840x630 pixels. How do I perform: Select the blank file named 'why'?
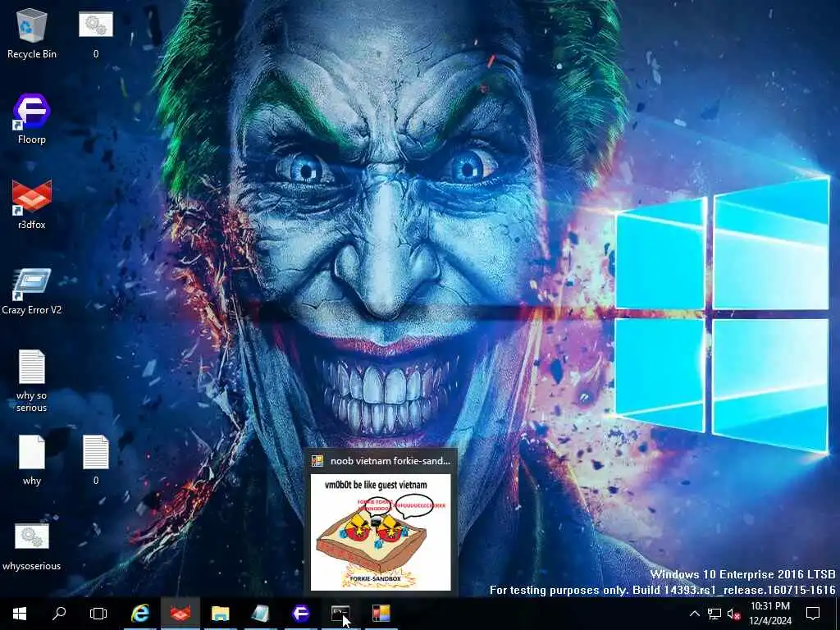(x=32, y=459)
